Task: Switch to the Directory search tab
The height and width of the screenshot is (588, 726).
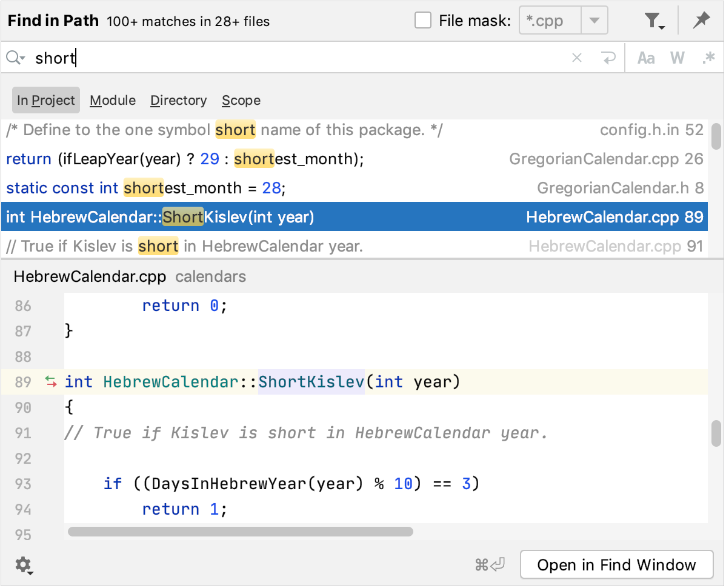Action: click(x=178, y=100)
